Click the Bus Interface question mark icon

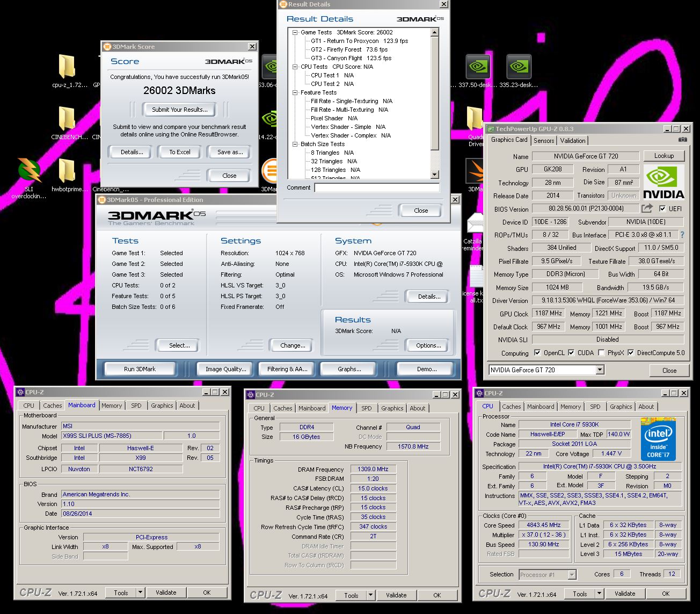coord(682,235)
